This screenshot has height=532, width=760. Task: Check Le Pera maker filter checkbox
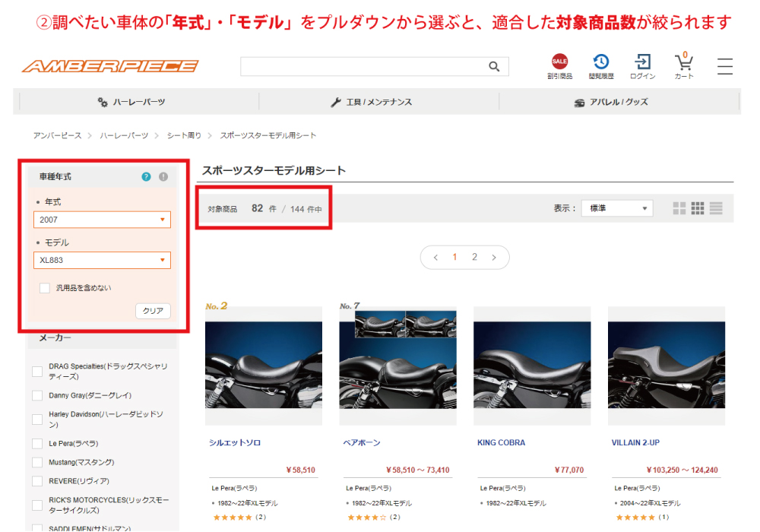click(x=37, y=443)
